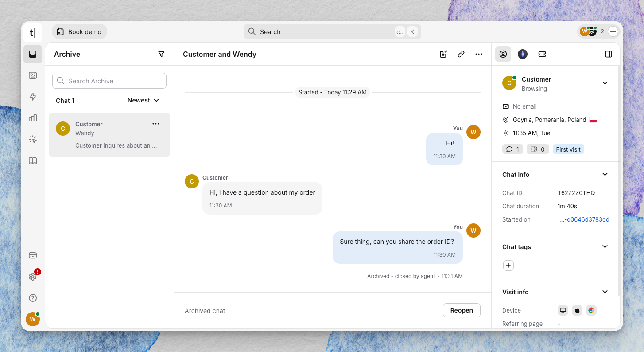Open the Billing card icon in the sidebar
644x352 pixels.
click(x=33, y=255)
